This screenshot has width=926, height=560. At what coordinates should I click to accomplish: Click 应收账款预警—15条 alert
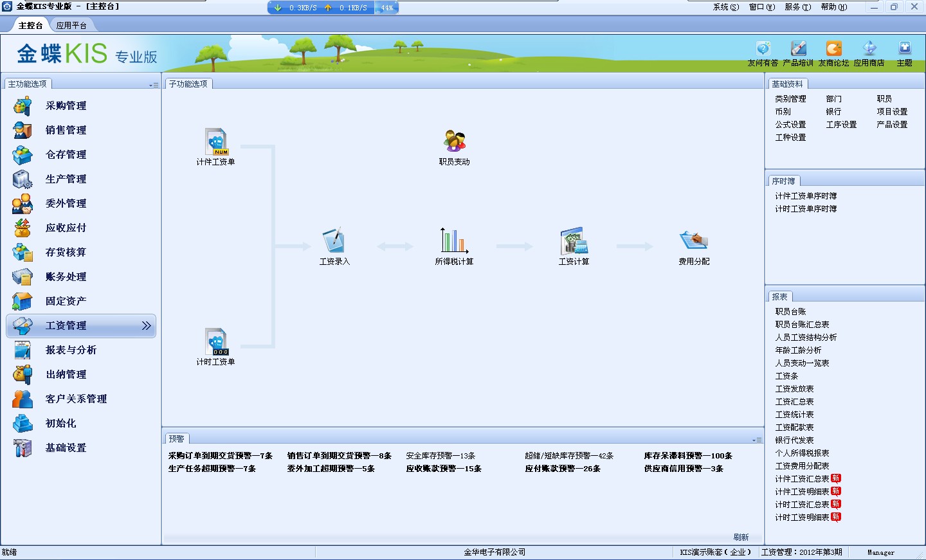(444, 469)
